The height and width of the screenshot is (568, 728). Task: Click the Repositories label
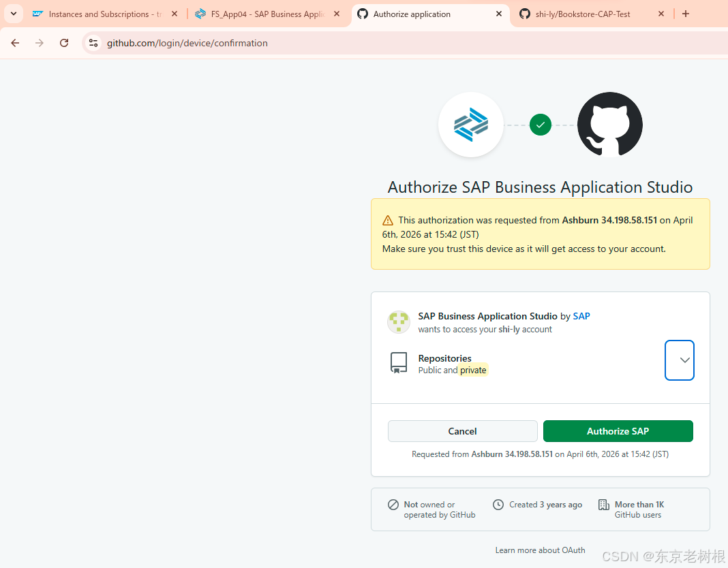point(445,358)
